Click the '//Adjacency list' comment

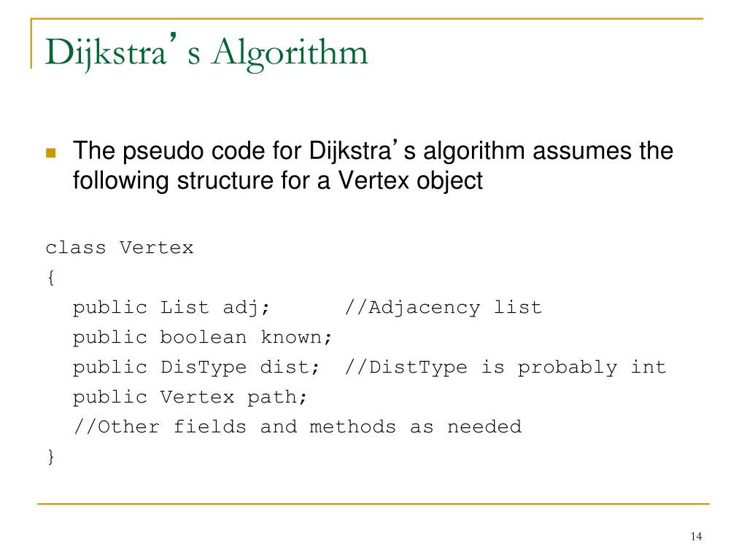(x=443, y=308)
